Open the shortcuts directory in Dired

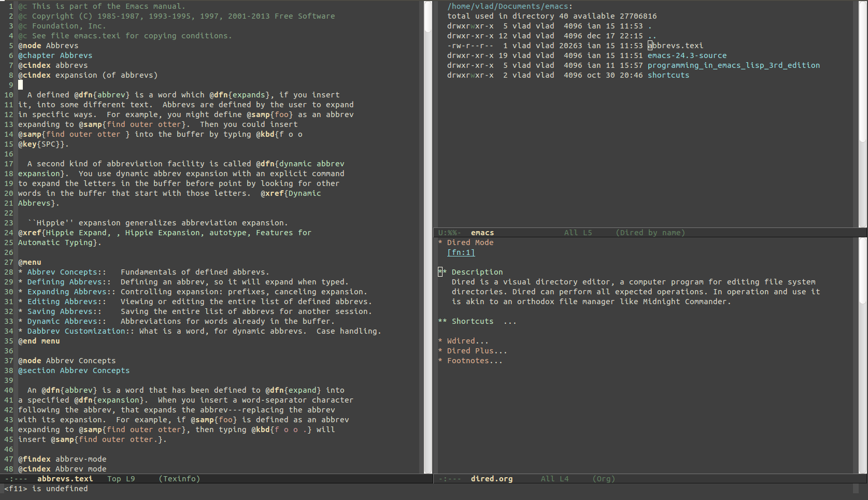(x=668, y=75)
